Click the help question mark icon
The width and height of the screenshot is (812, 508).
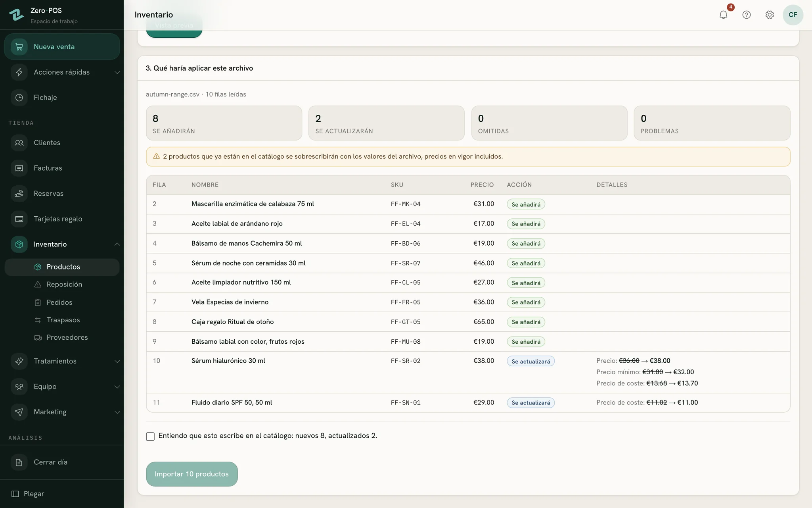pos(747,15)
